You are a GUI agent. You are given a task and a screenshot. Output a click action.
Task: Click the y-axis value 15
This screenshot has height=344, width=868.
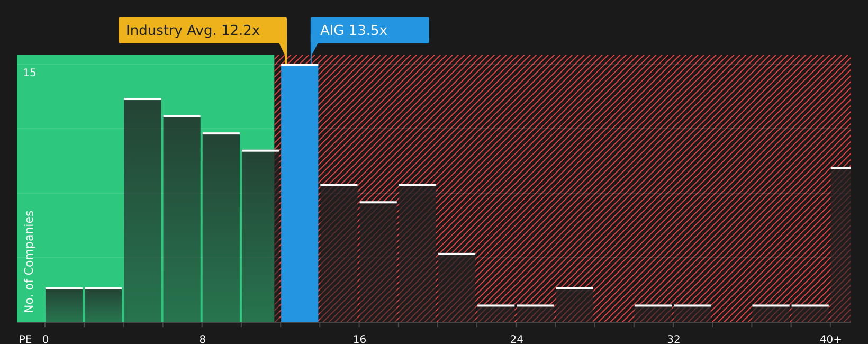coord(30,73)
